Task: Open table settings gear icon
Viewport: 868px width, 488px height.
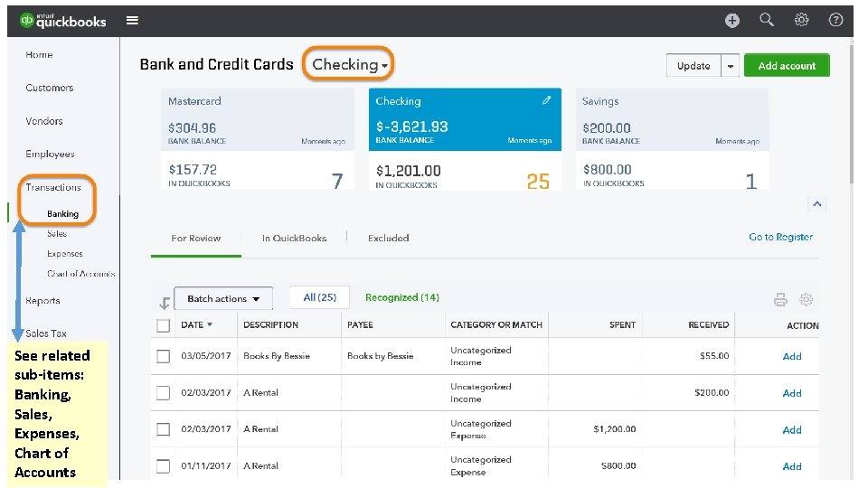Action: (806, 299)
